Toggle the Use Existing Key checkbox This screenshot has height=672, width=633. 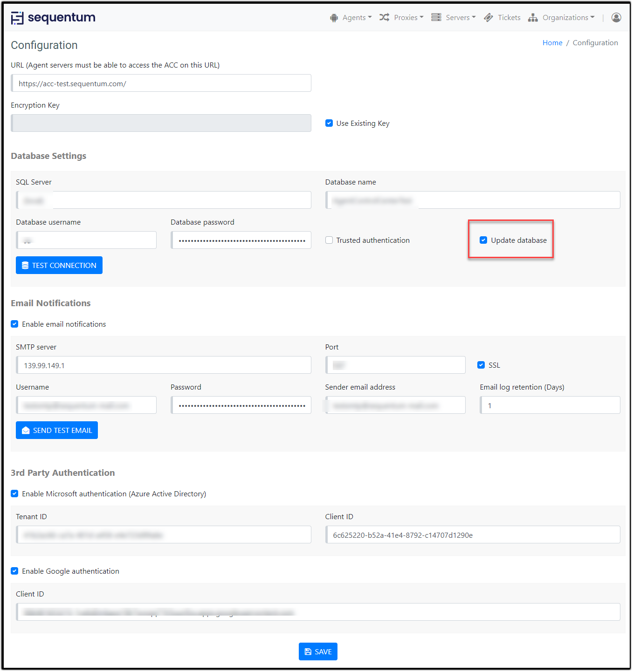(329, 123)
